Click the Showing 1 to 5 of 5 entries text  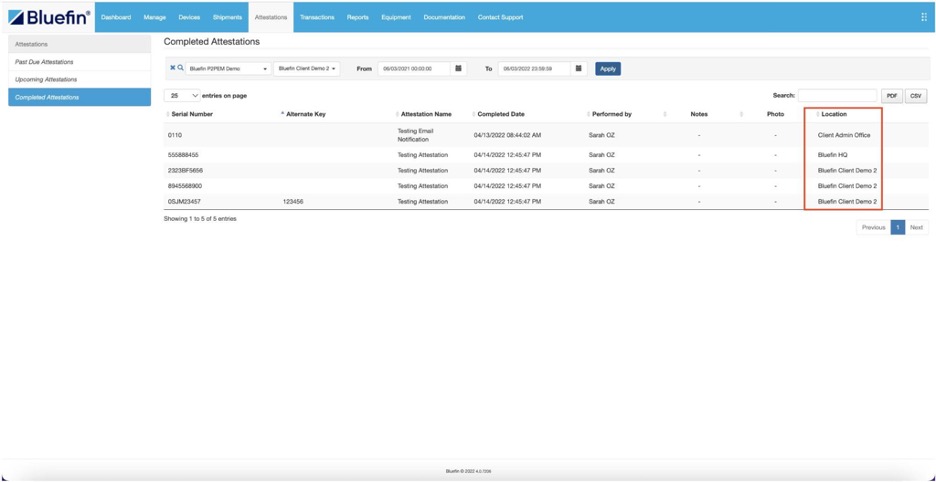[200, 219]
